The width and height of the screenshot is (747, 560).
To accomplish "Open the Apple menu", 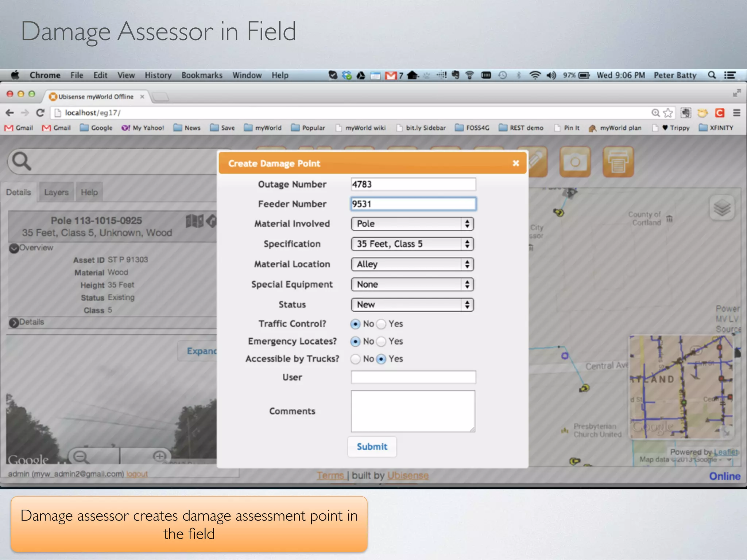I will pos(15,75).
